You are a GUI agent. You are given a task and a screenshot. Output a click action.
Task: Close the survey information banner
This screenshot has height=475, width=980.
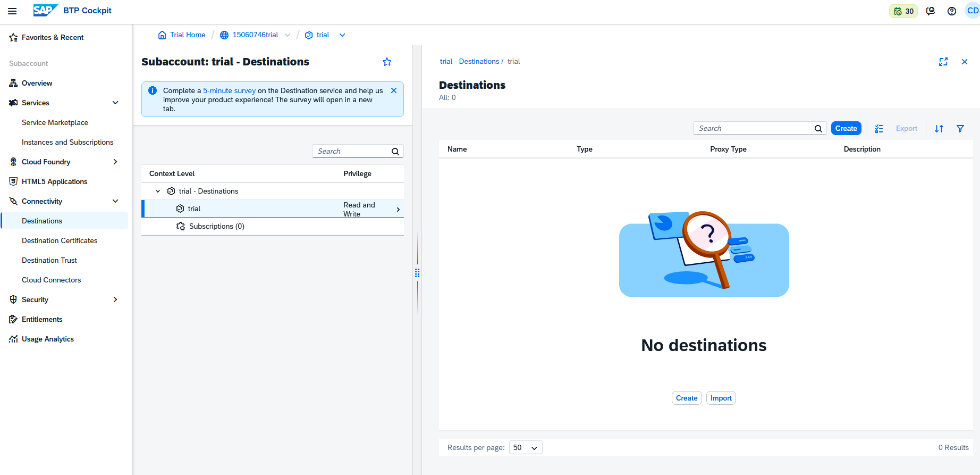coord(394,90)
